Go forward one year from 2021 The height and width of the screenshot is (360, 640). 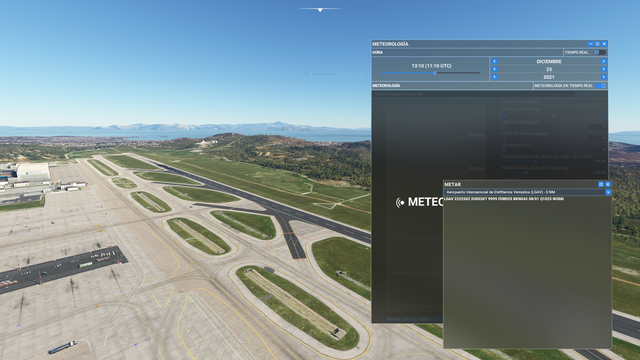[x=603, y=77]
